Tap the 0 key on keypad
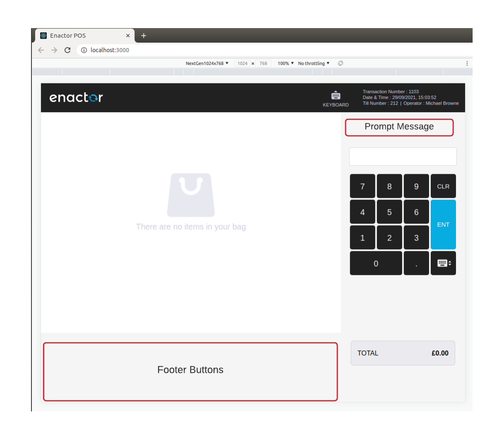This screenshot has height=440, width=504. point(376,263)
